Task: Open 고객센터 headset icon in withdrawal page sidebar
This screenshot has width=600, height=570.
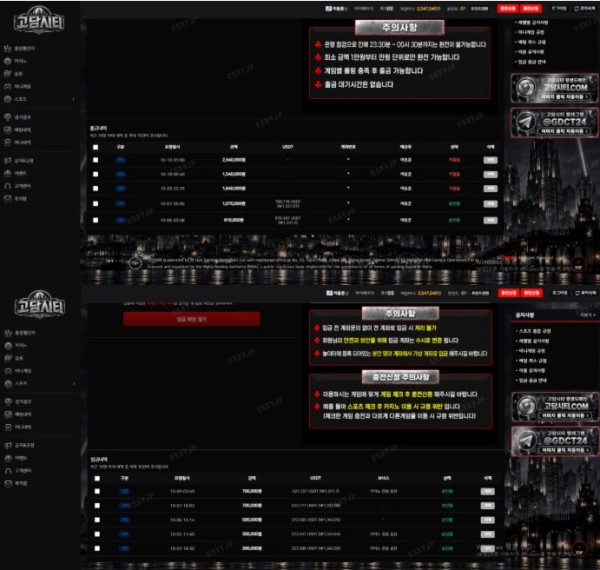Action: (x=8, y=186)
